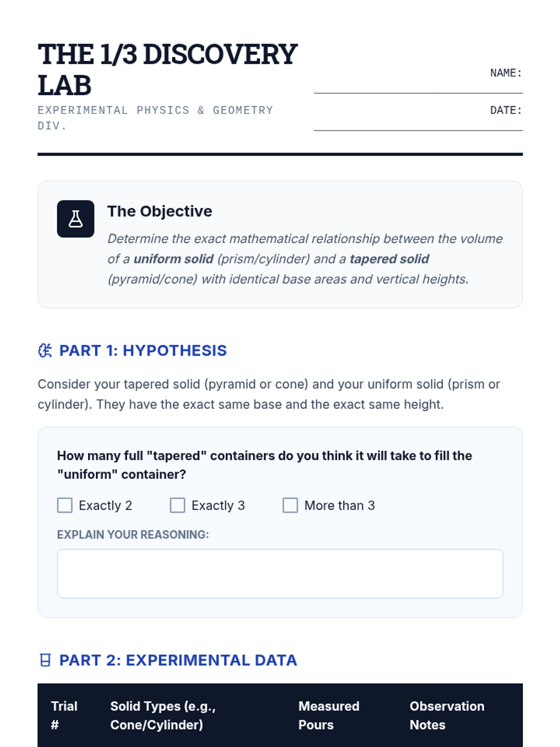Click the Explain Your Reasoning text box
Viewport: 560px width, 747px height.
[x=280, y=573]
